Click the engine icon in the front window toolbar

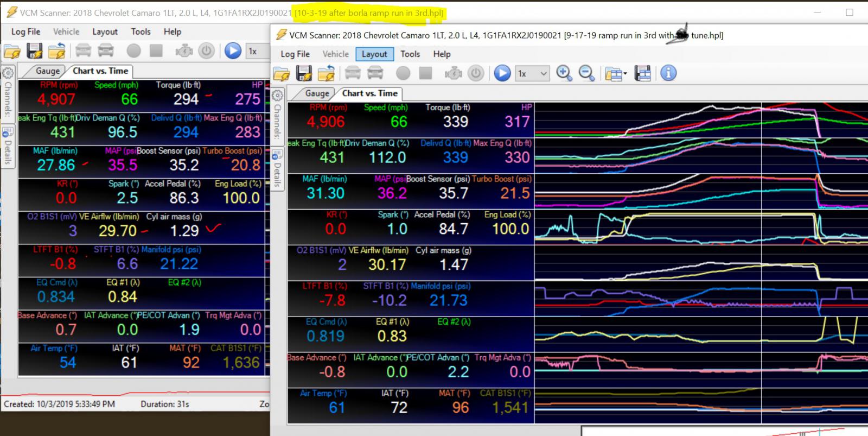pyautogui.click(x=453, y=73)
